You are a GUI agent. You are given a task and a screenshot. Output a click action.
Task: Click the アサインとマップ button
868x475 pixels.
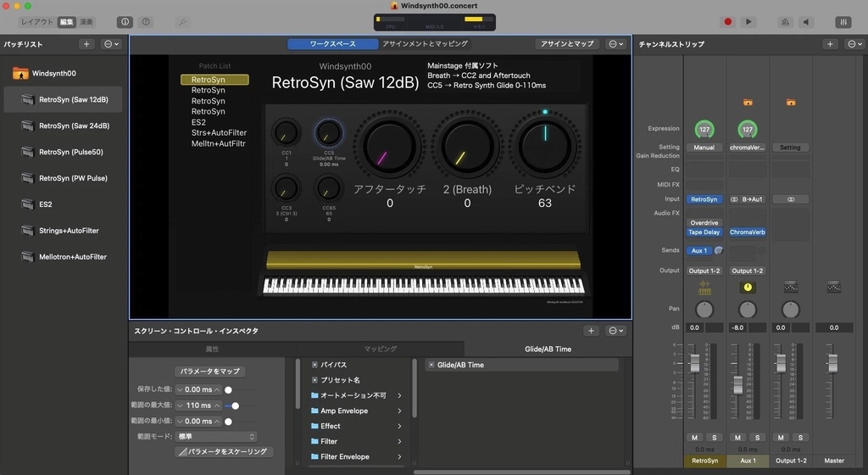tap(567, 44)
